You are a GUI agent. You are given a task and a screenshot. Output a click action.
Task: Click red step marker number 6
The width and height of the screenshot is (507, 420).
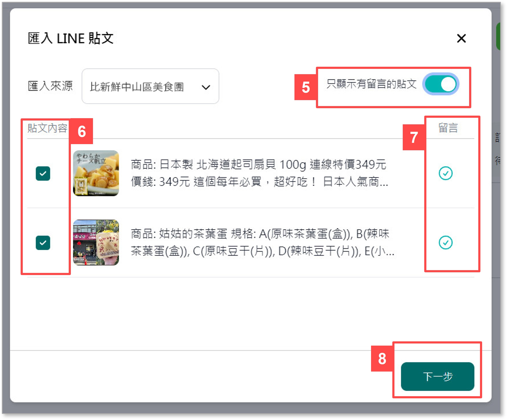pos(82,132)
